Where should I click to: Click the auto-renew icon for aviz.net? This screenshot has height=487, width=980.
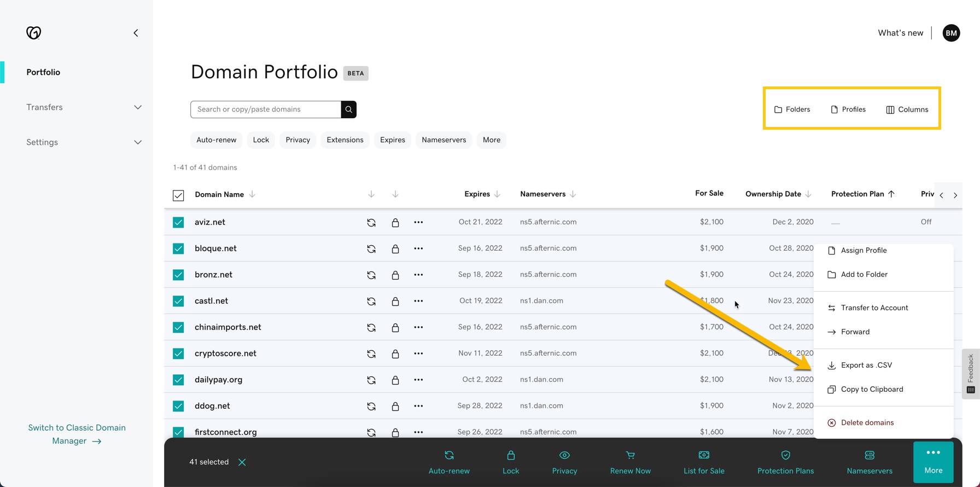point(371,223)
